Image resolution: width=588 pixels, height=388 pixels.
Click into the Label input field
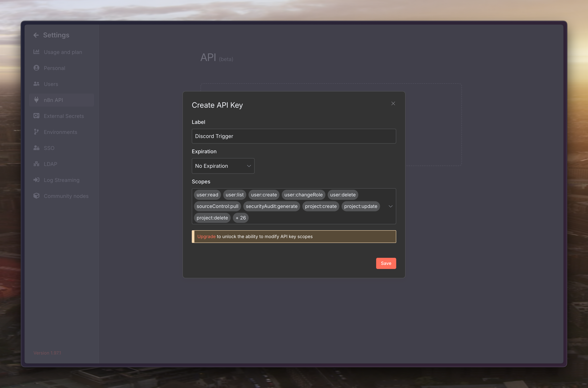click(294, 136)
